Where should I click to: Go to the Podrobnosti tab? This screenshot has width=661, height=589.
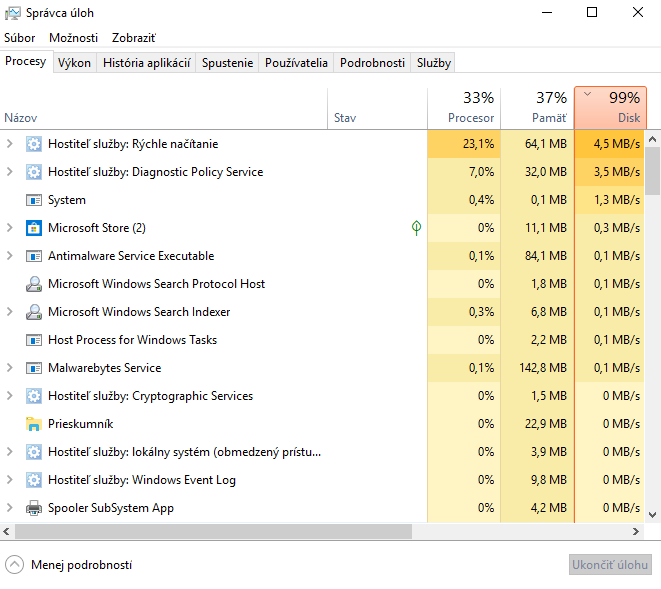click(x=372, y=63)
